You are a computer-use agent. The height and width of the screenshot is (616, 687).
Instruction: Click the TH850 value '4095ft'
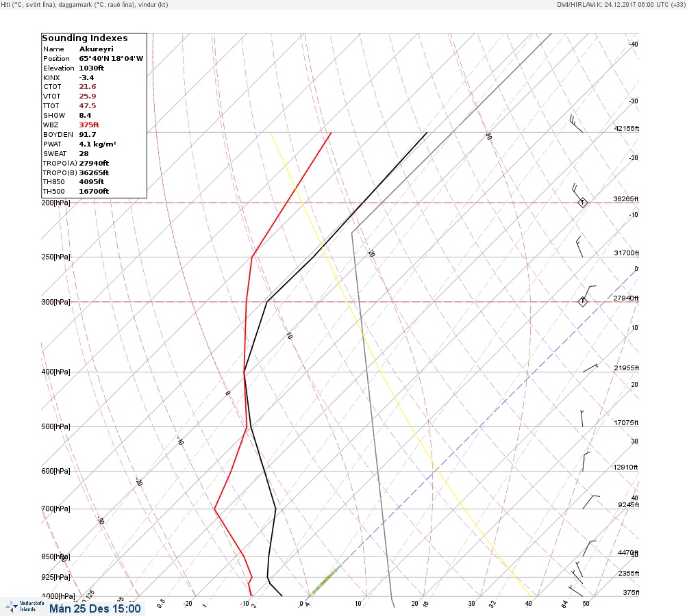91,181
